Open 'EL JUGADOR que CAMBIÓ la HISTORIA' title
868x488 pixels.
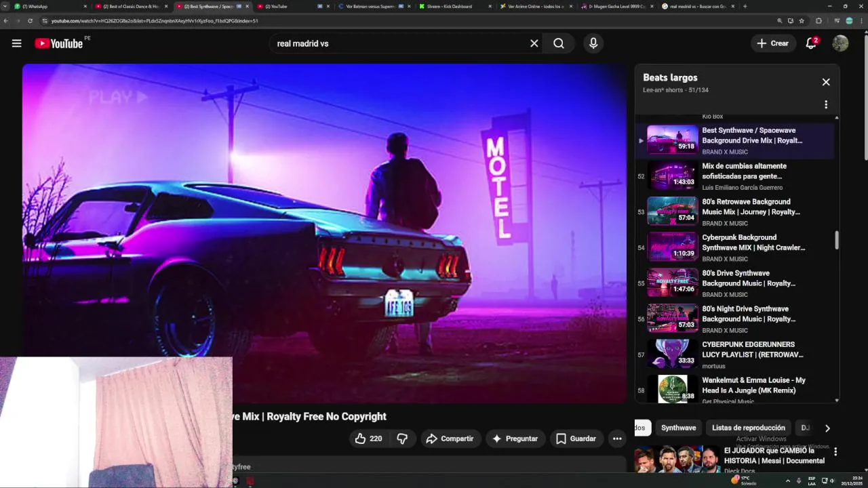774,455
